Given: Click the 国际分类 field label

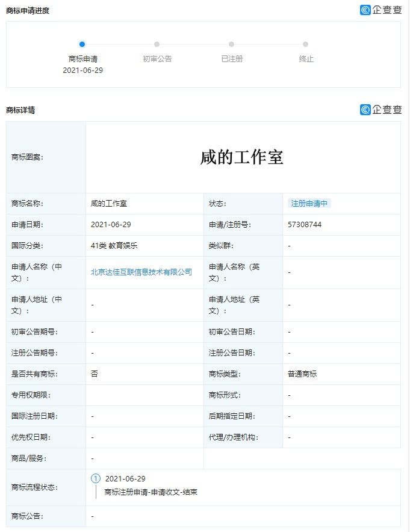Looking at the screenshot, I should click(27, 246).
